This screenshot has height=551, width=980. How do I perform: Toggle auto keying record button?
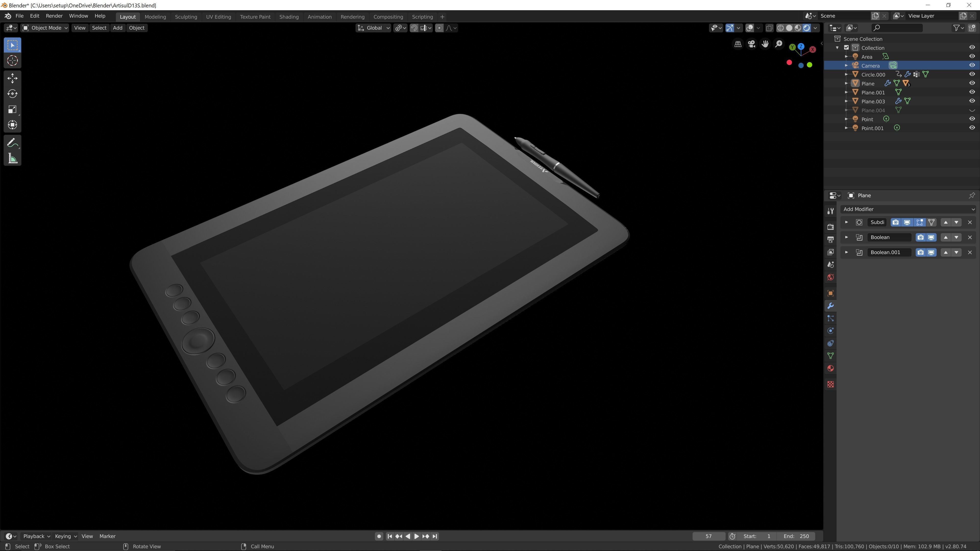pyautogui.click(x=379, y=536)
